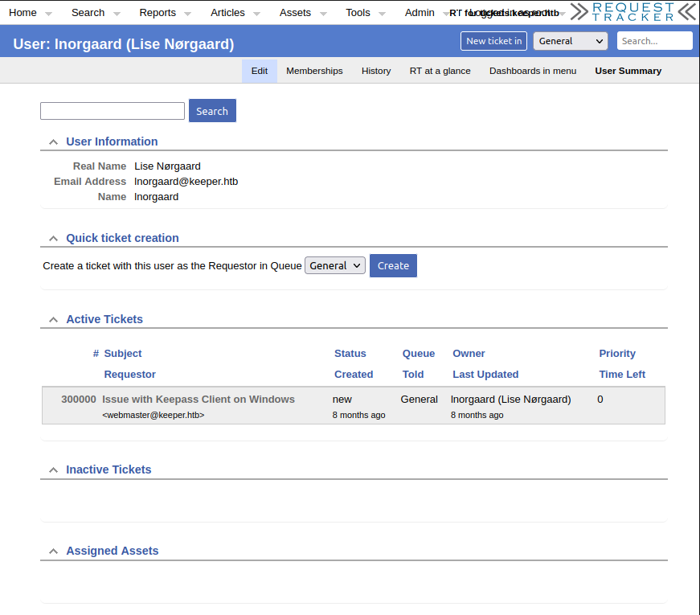Open the Home menu
The width and height of the screenshot is (700, 615).
coord(23,13)
